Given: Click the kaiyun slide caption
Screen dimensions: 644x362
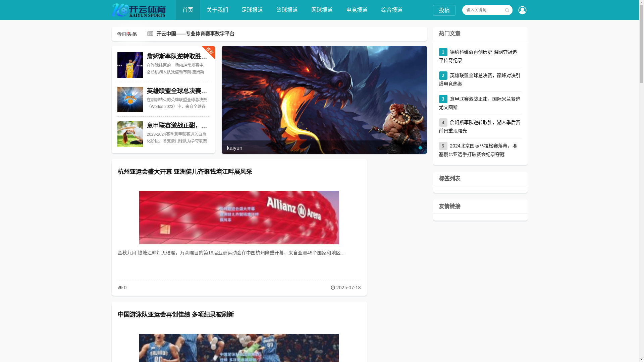Looking at the screenshot, I should 234,148.
